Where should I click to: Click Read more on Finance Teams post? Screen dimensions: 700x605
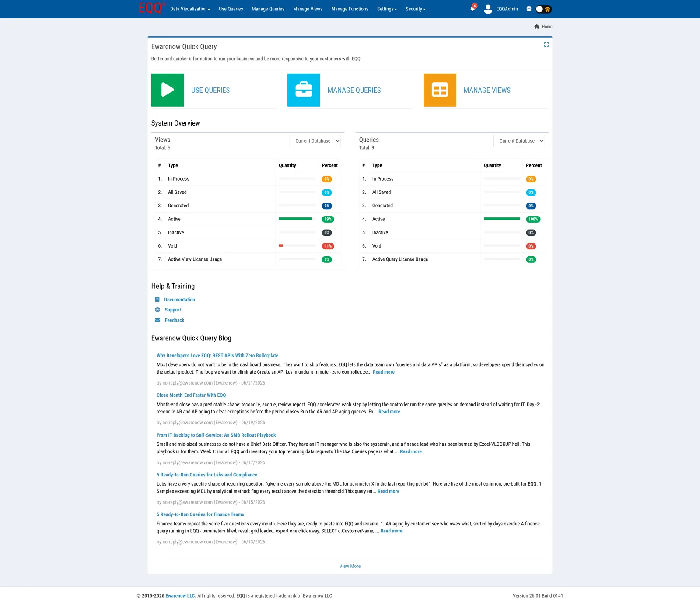tap(392, 531)
